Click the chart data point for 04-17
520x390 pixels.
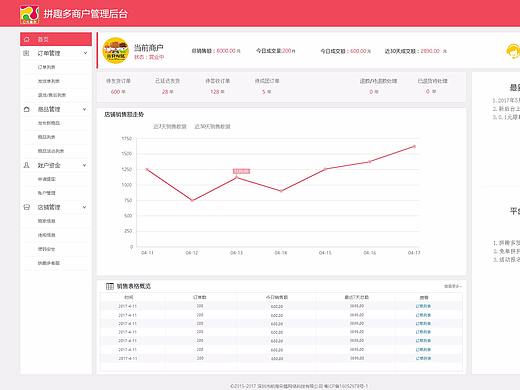(x=414, y=146)
